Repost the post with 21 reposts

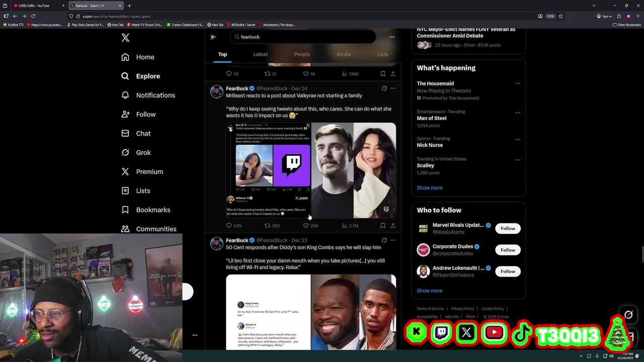click(x=271, y=74)
